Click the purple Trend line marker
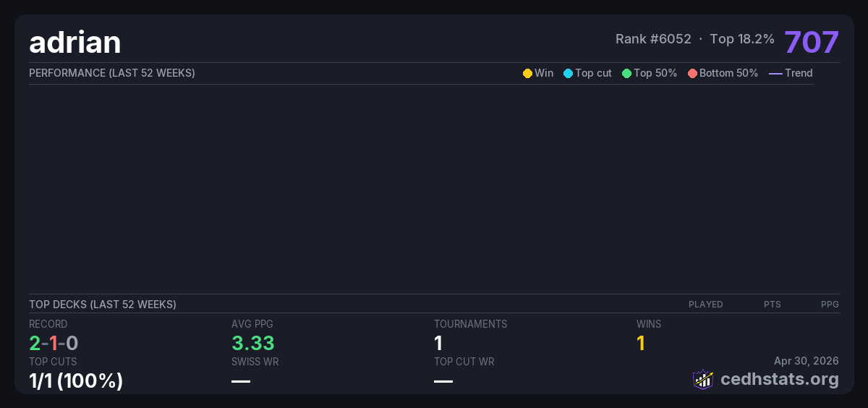 pyautogui.click(x=775, y=73)
